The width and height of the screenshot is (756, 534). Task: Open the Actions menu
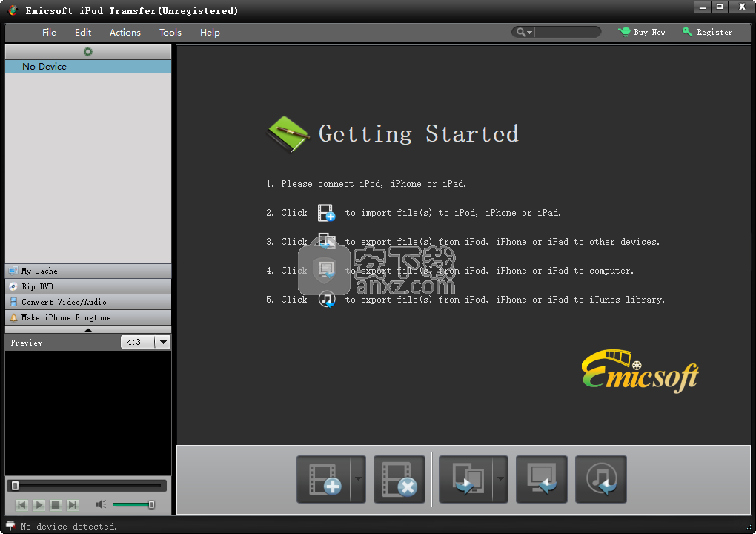pyautogui.click(x=125, y=33)
